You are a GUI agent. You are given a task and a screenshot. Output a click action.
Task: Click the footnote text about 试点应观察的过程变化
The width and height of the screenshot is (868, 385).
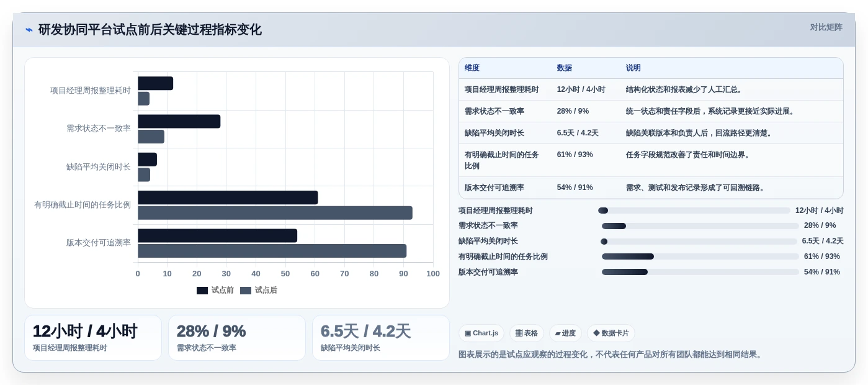[x=611, y=355]
